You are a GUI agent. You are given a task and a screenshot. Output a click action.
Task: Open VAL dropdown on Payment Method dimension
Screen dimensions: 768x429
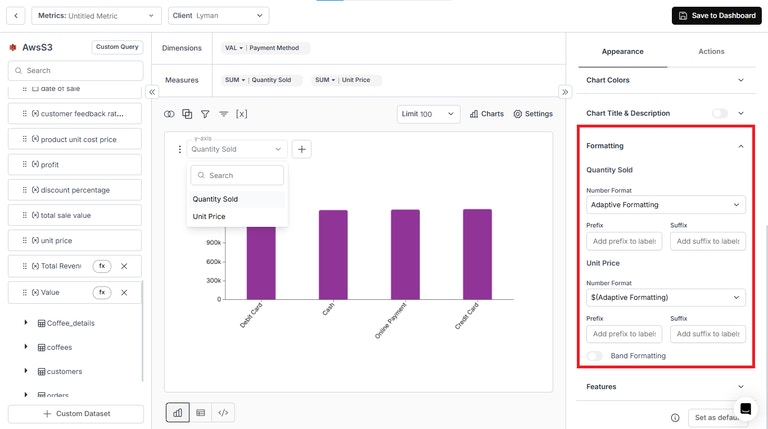[x=234, y=48]
